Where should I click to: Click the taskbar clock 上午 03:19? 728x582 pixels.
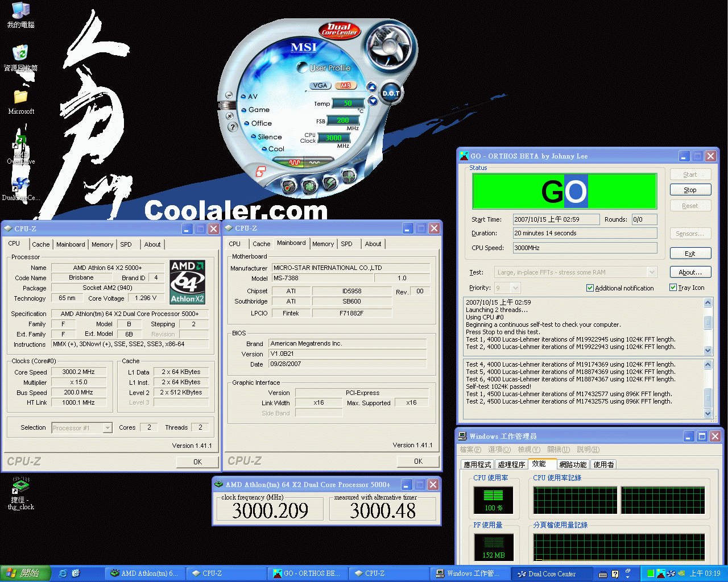click(x=705, y=573)
